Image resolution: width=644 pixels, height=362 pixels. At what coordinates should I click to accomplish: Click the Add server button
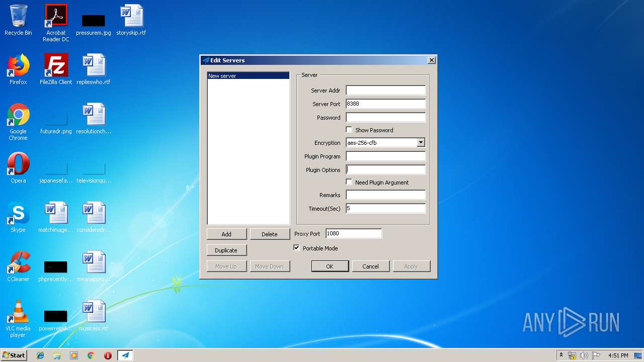pyautogui.click(x=226, y=234)
